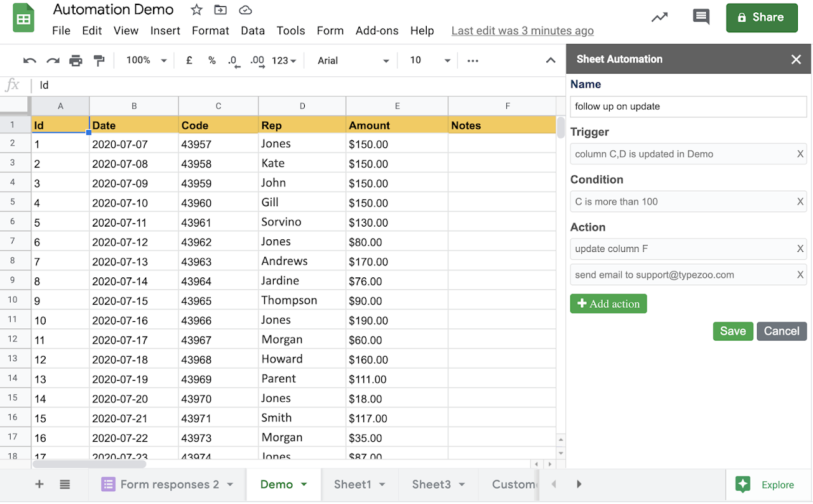
Task: Increase decimal places
Action: click(x=257, y=60)
